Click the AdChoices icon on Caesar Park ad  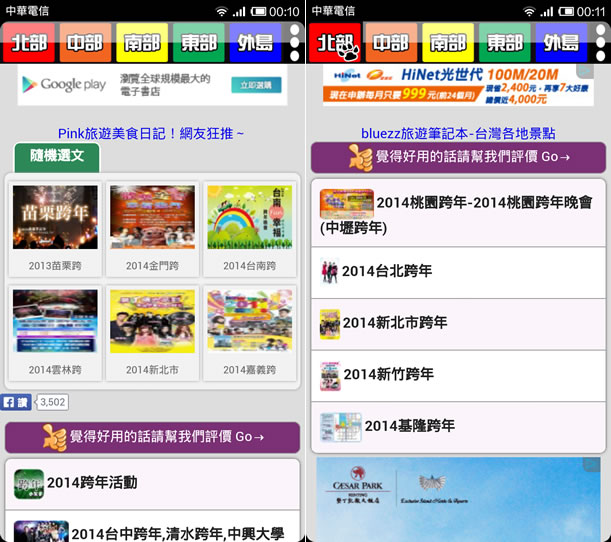(x=592, y=464)
